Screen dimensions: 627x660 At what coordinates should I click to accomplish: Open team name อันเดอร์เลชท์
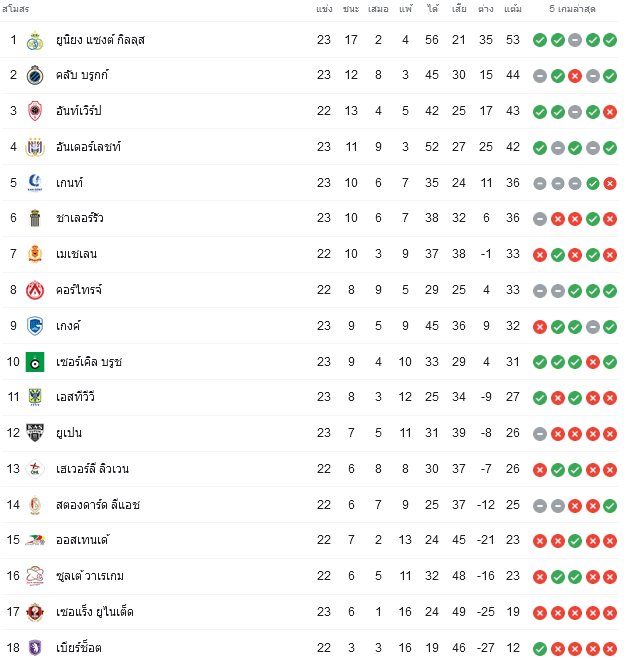point(88,147)
